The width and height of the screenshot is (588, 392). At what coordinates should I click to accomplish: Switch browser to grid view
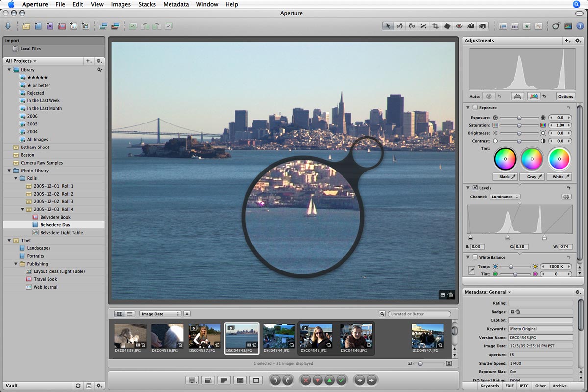click(x=119, y=314)
